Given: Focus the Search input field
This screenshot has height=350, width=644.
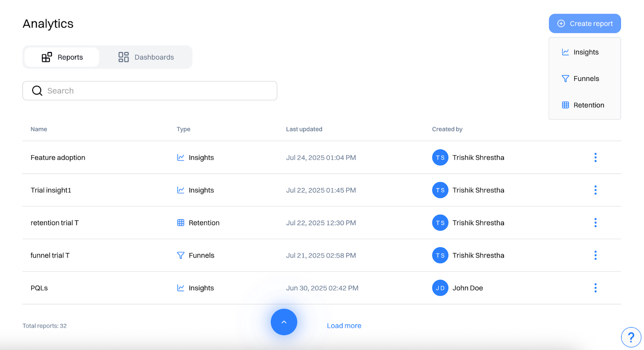Looking at the screenshot, I should (150, 91).
